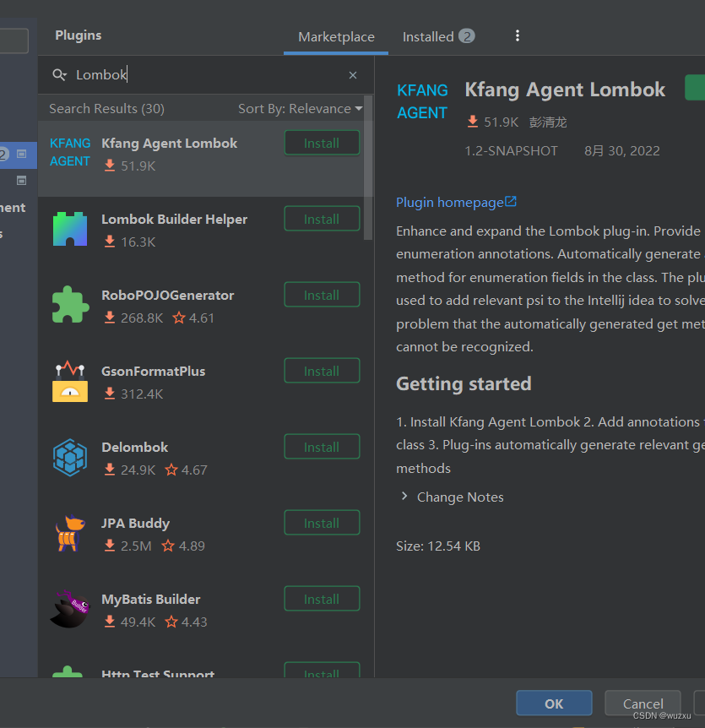Select the JPA Buddy entry name
The height and width of the screenshot is (728, 705).
click(136, 524)
